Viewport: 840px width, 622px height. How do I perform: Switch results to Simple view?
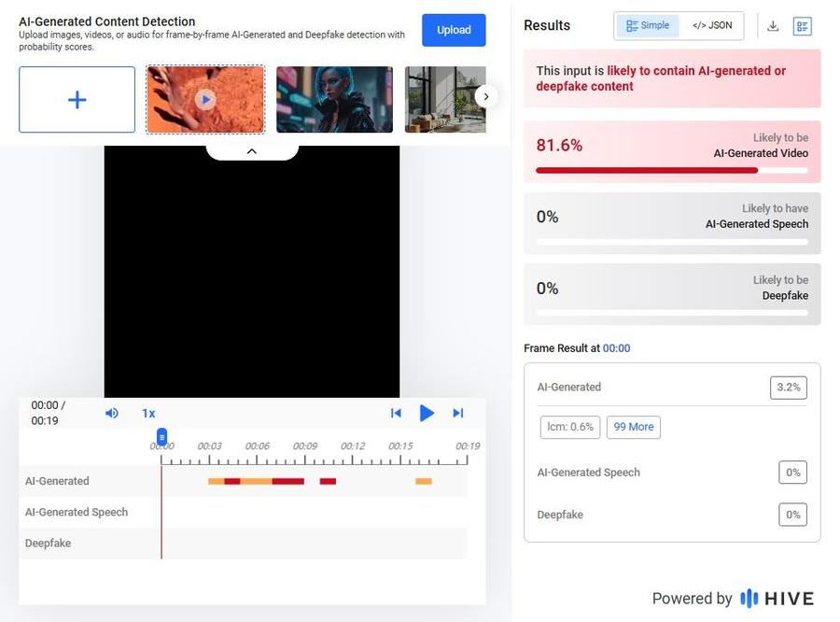pyautogui.click(x=648, y=25)
